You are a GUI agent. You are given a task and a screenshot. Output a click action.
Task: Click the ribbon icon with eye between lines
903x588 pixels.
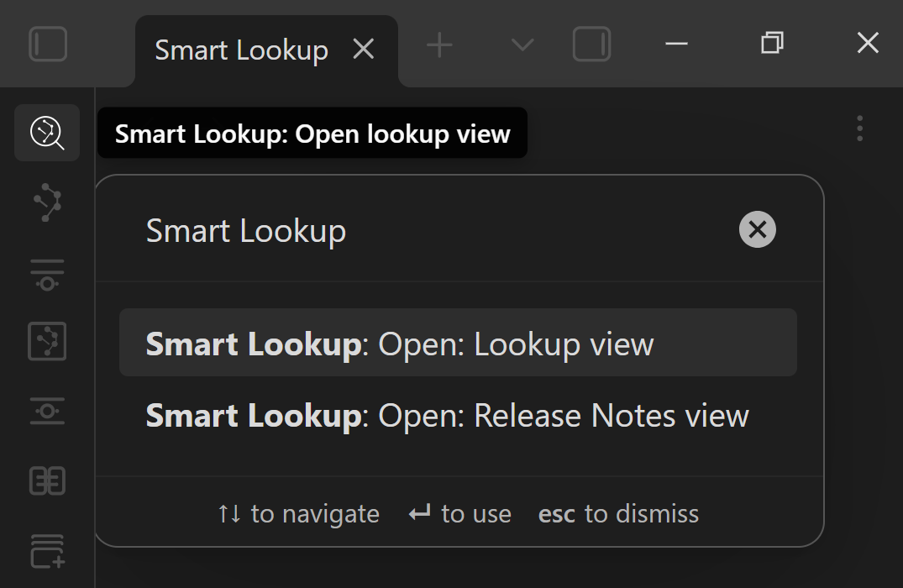coord(47,411)
